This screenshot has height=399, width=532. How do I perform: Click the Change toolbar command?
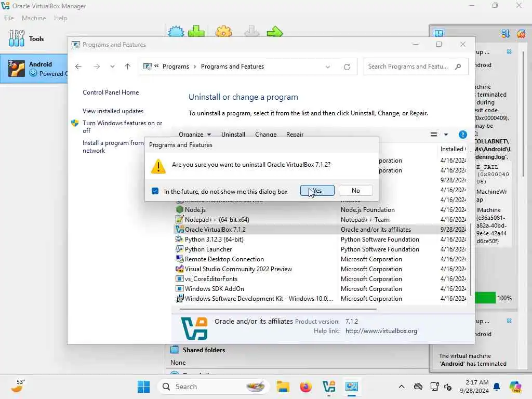click(265, 135)
